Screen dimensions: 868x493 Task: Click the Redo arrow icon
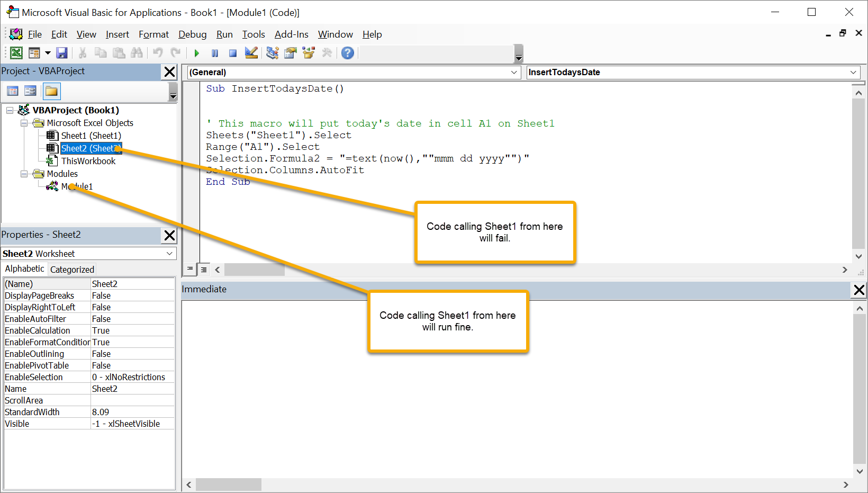tap(176, 53)
